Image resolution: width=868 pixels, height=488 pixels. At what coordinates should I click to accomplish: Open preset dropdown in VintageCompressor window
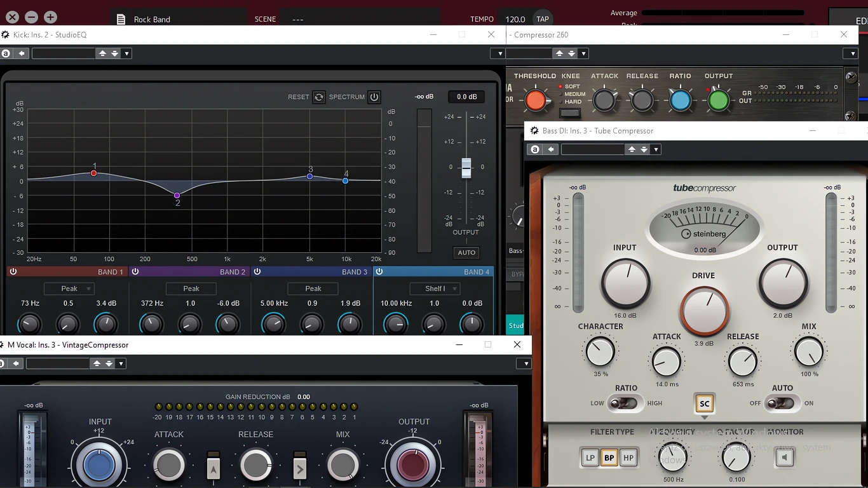click(121, 363)
